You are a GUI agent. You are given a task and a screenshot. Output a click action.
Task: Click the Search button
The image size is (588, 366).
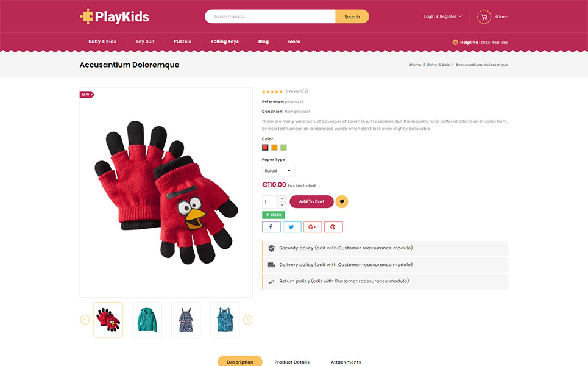point(352,16)
